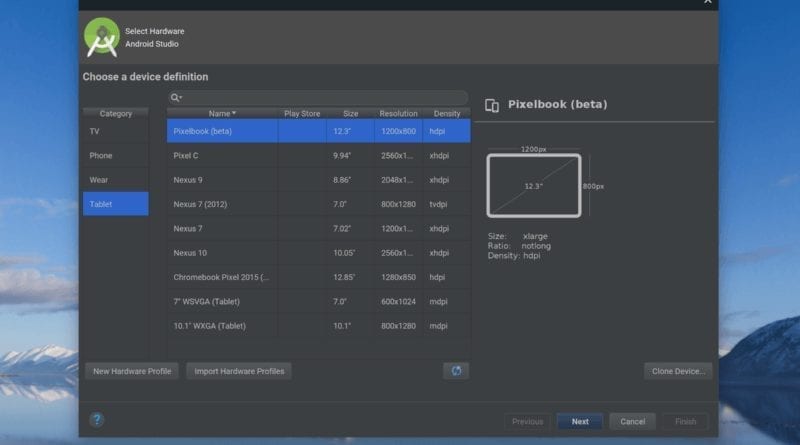Open the help question mark icon
The image size is (800, 445).
pyautogui.click(x=96, y=420)
